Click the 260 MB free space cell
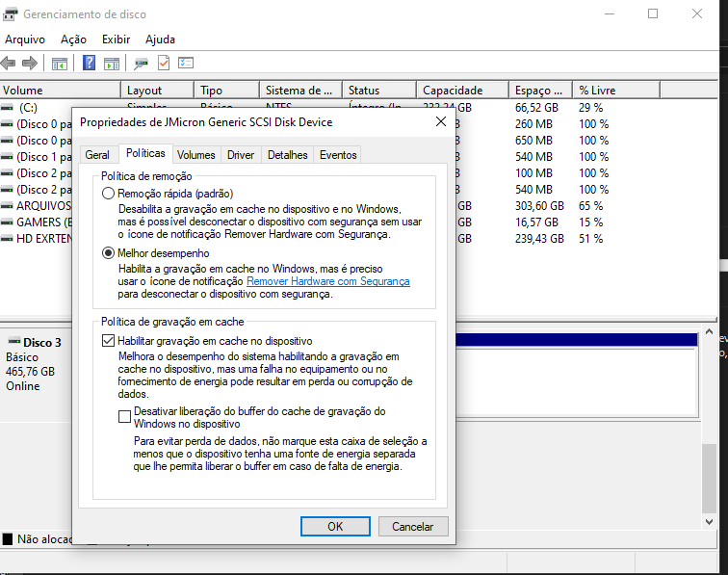 (x=533, y=124)
